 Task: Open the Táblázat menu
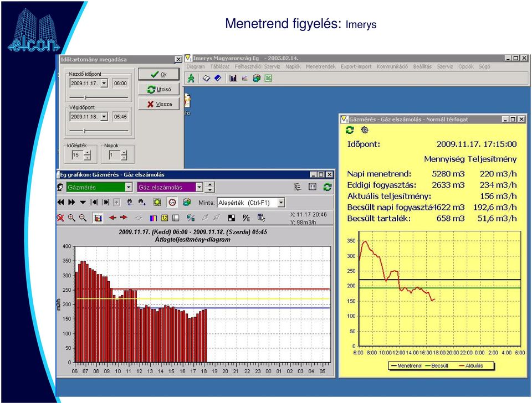219,66
